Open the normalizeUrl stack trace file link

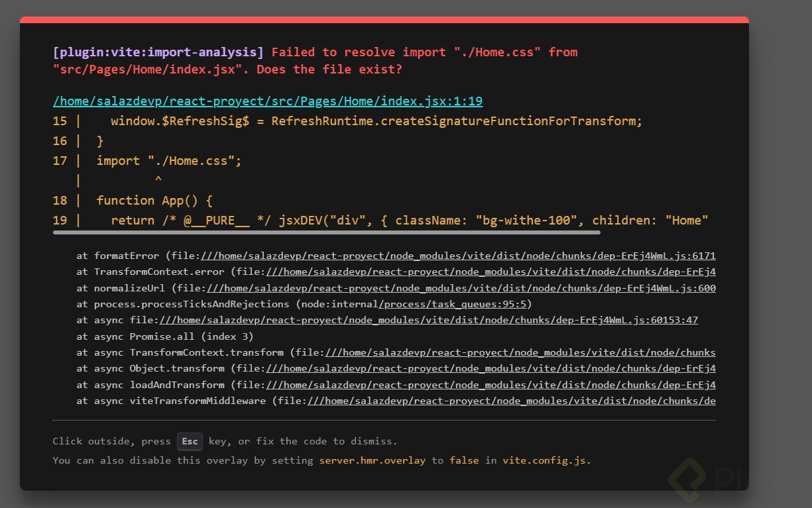(x=461, y=288)
